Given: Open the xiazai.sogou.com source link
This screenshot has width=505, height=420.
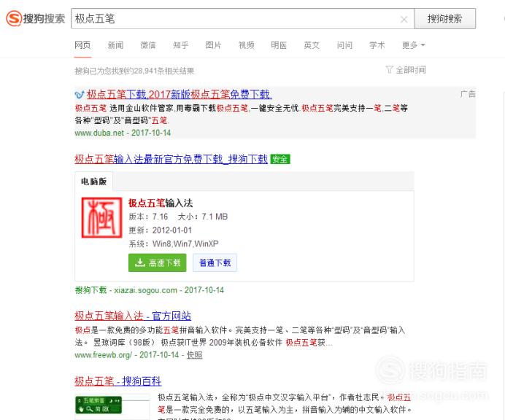Looking at the screenshot, I should pyautogui.click(x=145, y=290).
